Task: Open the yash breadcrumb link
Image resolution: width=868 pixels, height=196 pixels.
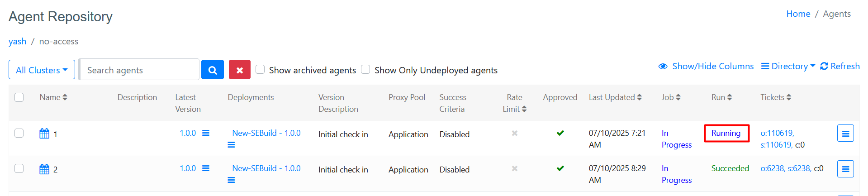Action: tap(17, 42)
